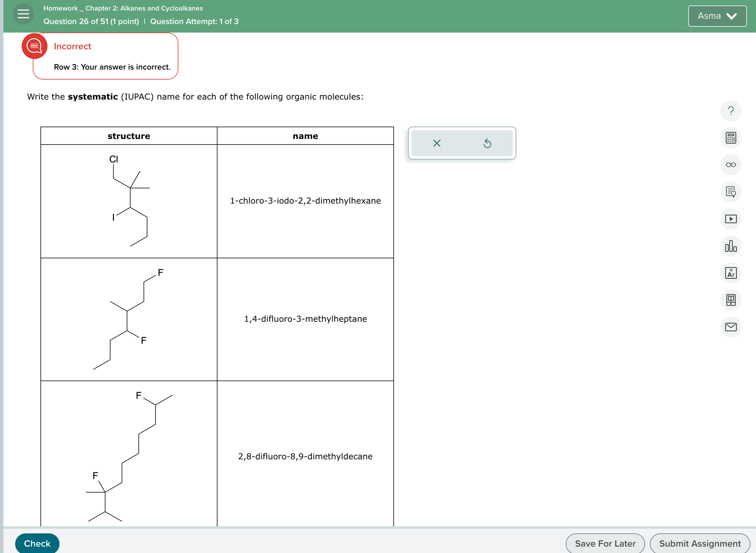Click Submit Assignment
Image resolution: width=756 pixels, height=553 pixels.
pyautogui.click(x=700, y=543)
